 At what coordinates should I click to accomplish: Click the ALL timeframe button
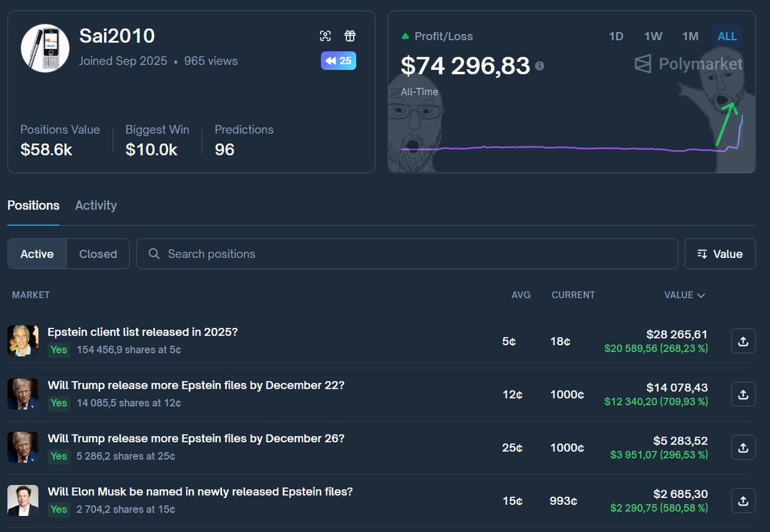(x=727, y=36)
